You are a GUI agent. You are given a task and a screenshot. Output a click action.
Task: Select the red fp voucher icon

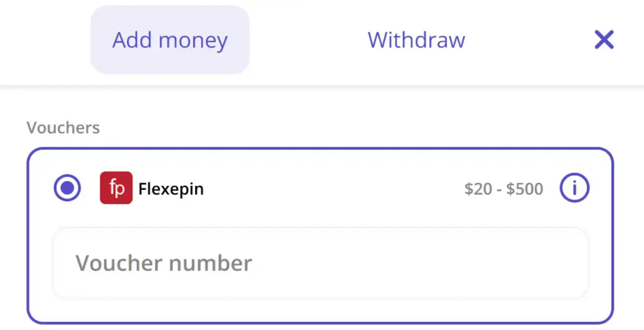pos(116,188)
